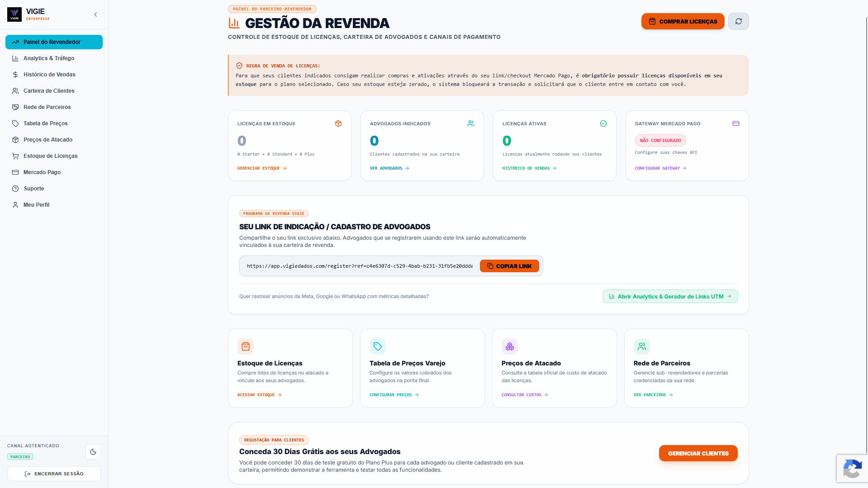Viewport: 868px width, 488px height.
Task: Click the shopping bag icon above Estoque de Licenças
Action: click(x=246, y=346)
